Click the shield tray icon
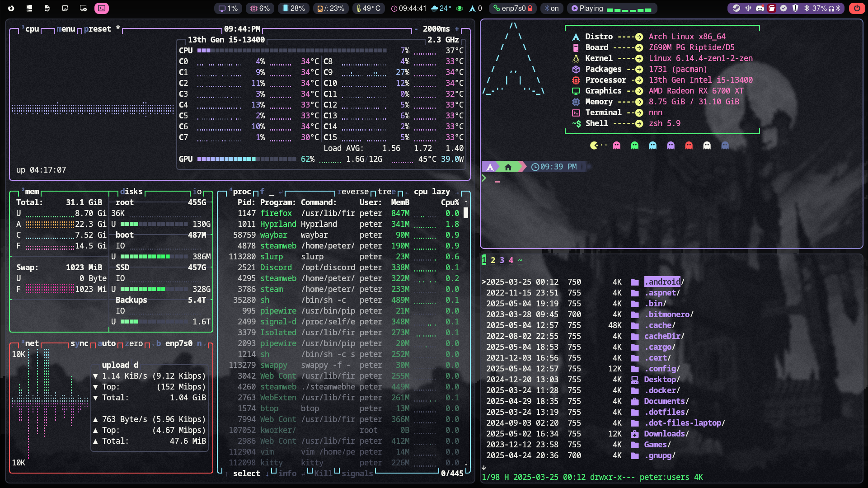Image resolution: width=868 pixels, height=488 pixels. 795,8
